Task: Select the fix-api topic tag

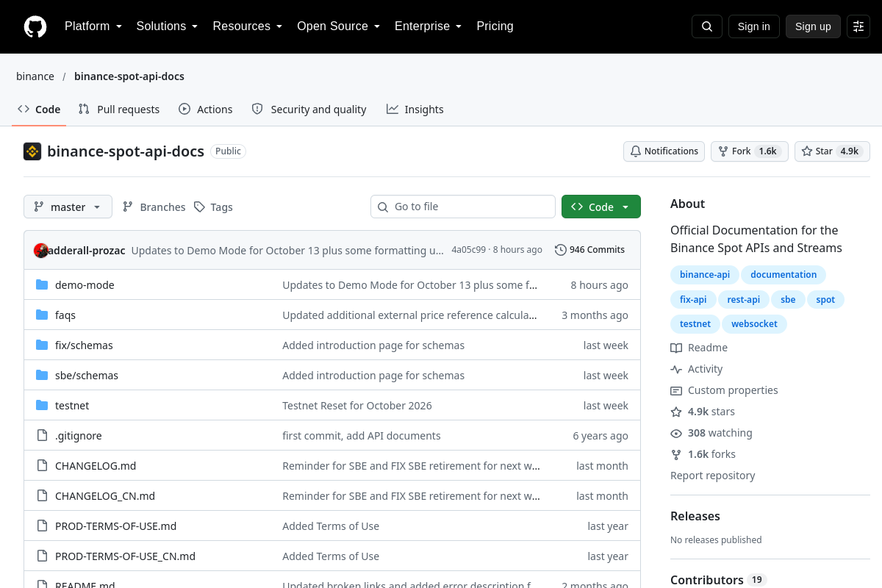Action: 693,300
